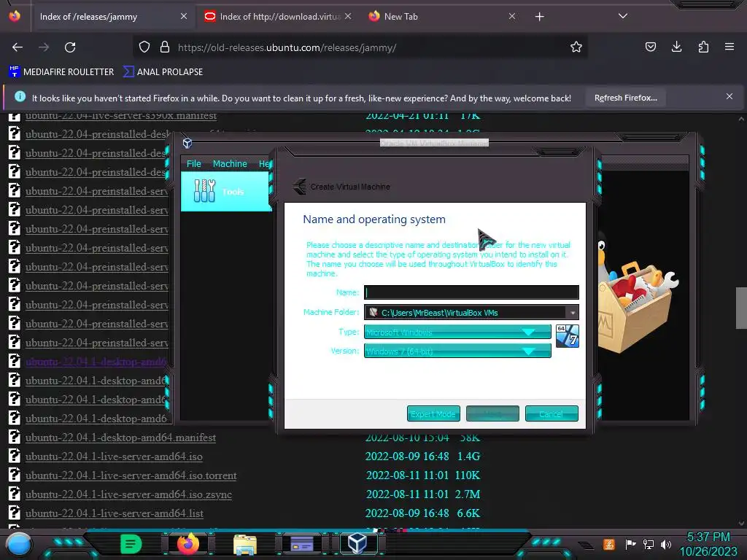Screen dimensions: 747x560
Task: Open the extensions puzzle icon
Action: point(703,47)
